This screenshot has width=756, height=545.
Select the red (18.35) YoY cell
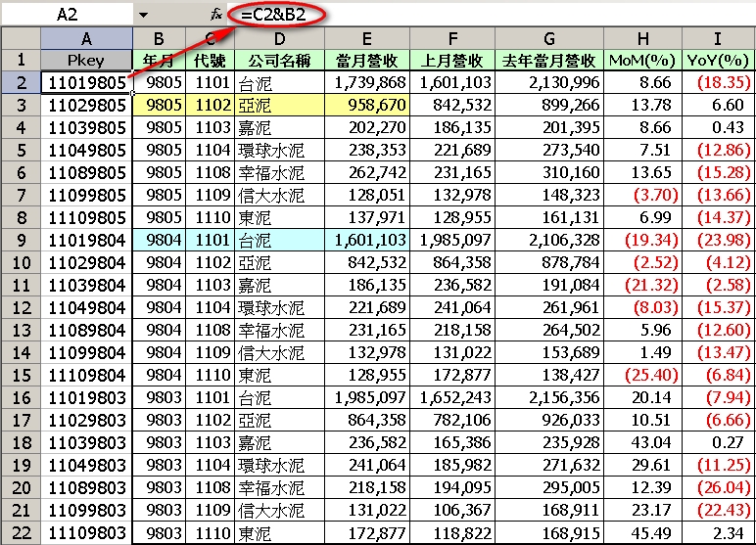pyautogui.click(x=718, y=82)
